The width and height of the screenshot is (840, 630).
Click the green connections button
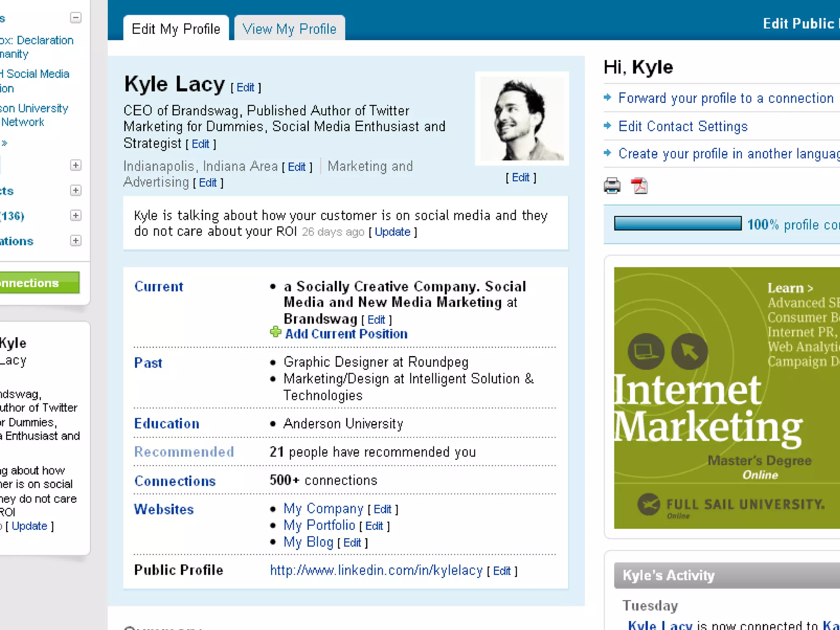pos(39,283)
